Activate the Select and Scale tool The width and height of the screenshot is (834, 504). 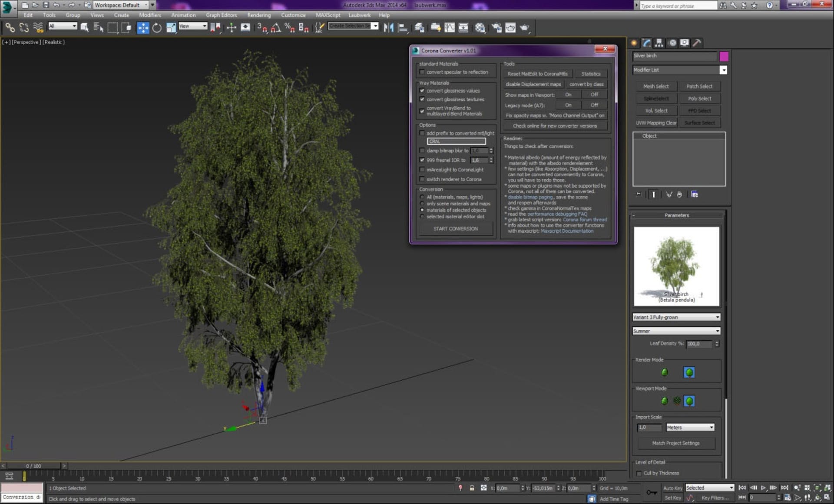171,28
